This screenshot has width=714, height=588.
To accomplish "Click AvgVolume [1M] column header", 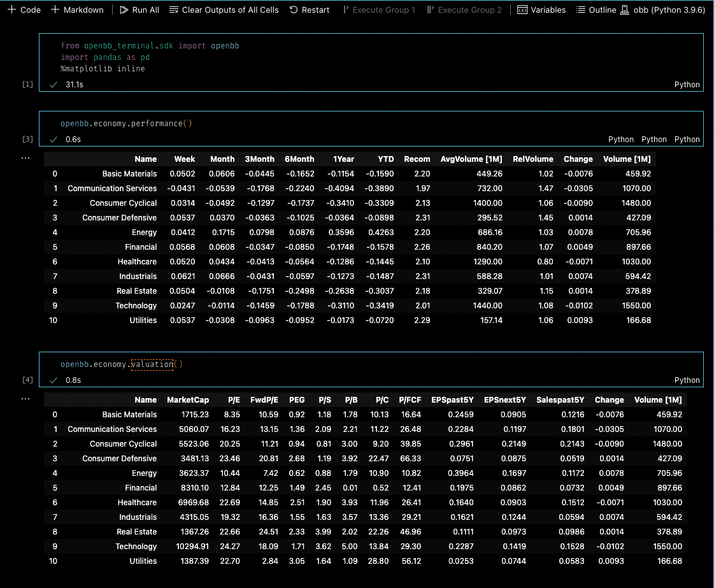I will pos(471,159).
